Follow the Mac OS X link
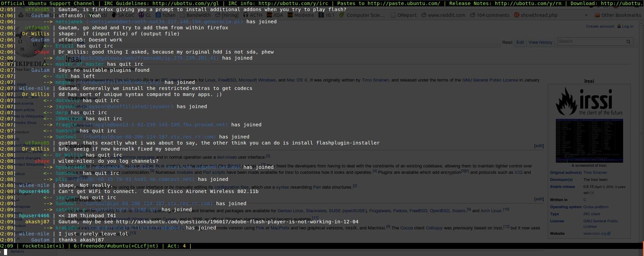 coord(297,80)
